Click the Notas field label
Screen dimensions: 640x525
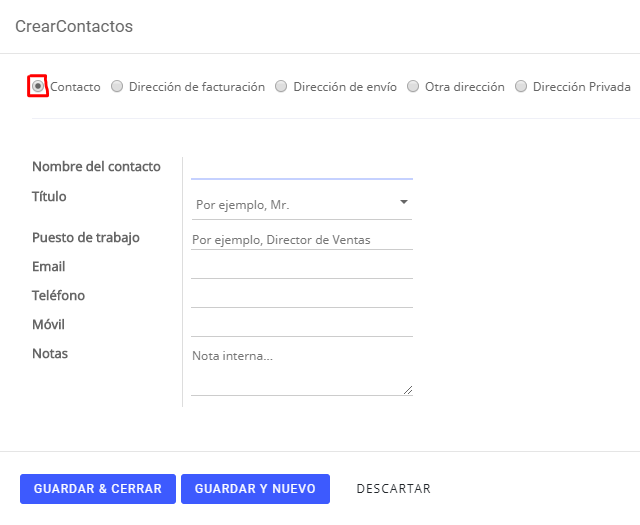pyautogui.click(x=50, y=354)
